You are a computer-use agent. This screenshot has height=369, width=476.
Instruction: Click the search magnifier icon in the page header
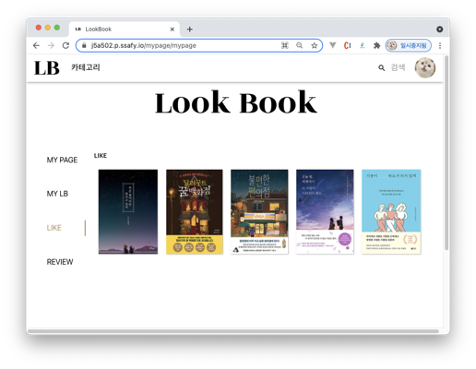tap(382, 68)
